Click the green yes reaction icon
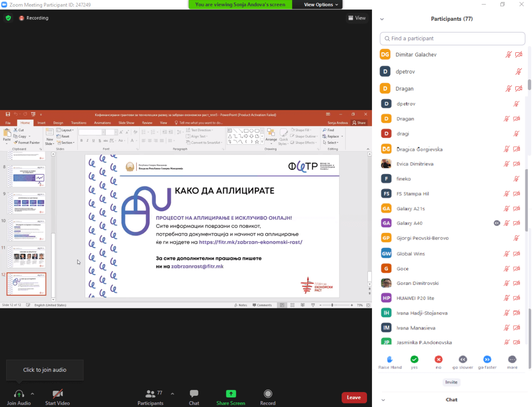The height and width of the screenshot is (407, 532). [x=414, y=359]
